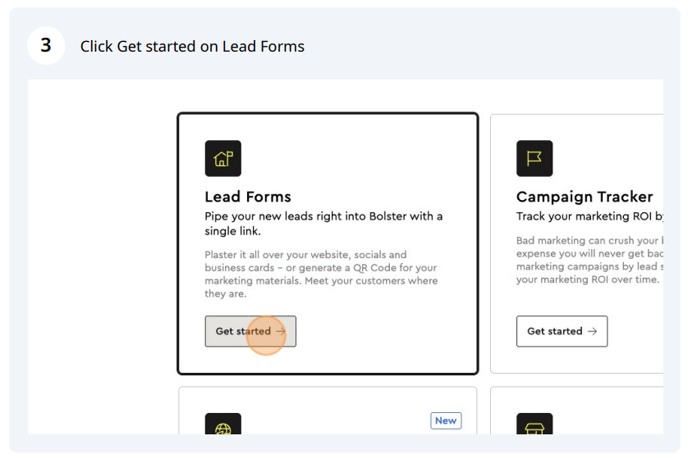This screenshot has height=454, width=688.
Task: Click the orange highlight circle on the button
Action: [x=266, y=336]
